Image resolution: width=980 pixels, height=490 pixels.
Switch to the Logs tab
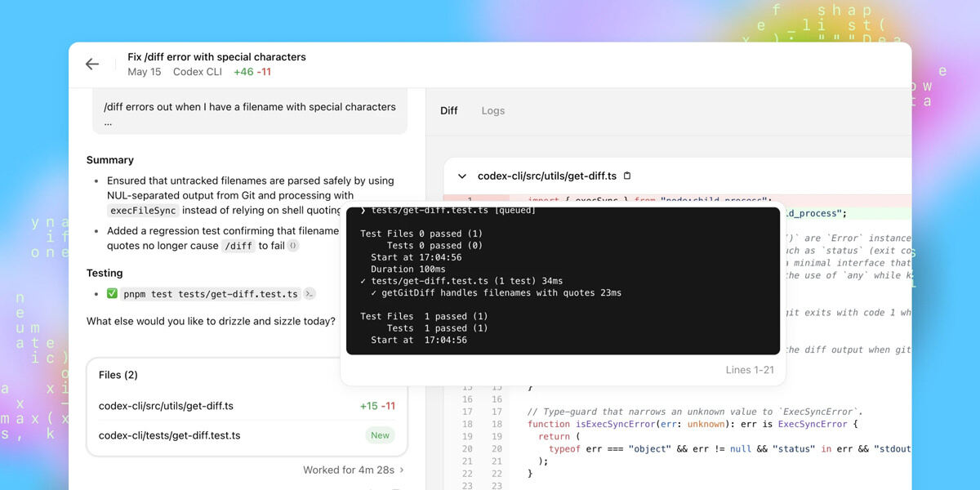(x=493, y=110)
